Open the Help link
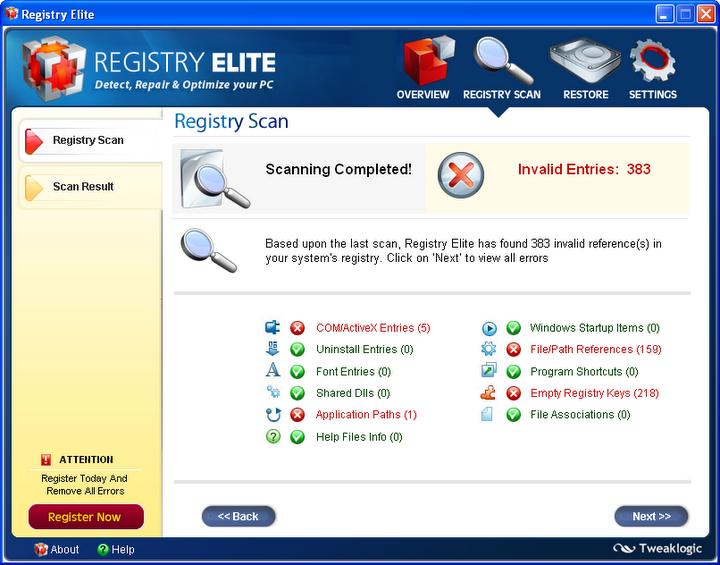 [x=116, y=549]
